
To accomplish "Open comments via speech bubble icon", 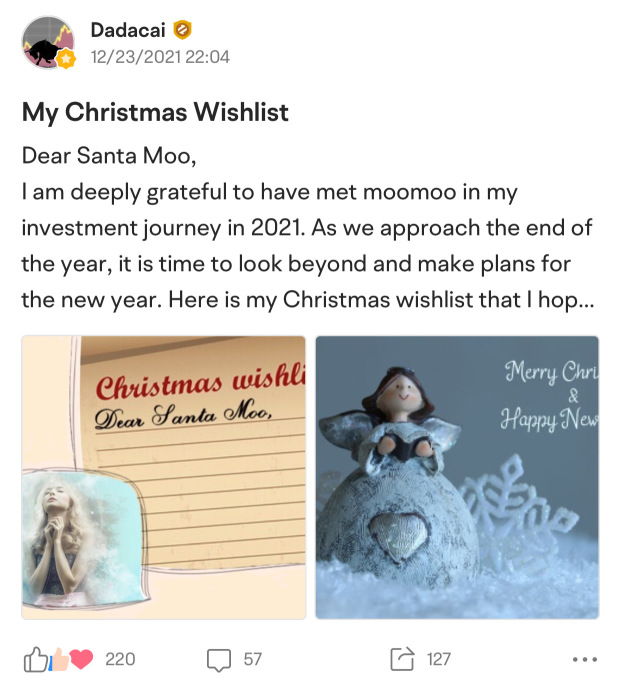I will tap(219, 660).
